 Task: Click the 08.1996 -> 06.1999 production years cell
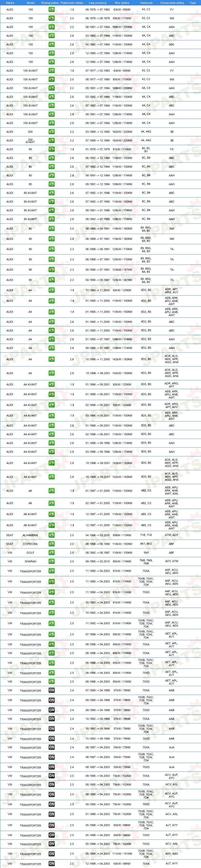tap(97, 544)
